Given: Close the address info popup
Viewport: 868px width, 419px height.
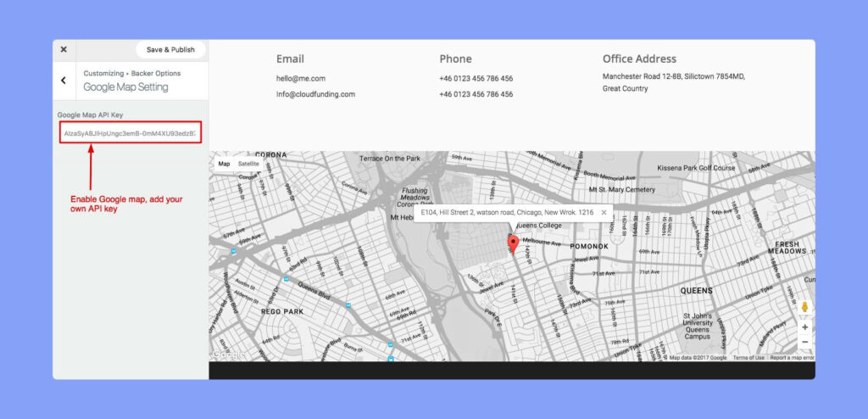Looking at the screenshot, I should click(604, 212).
